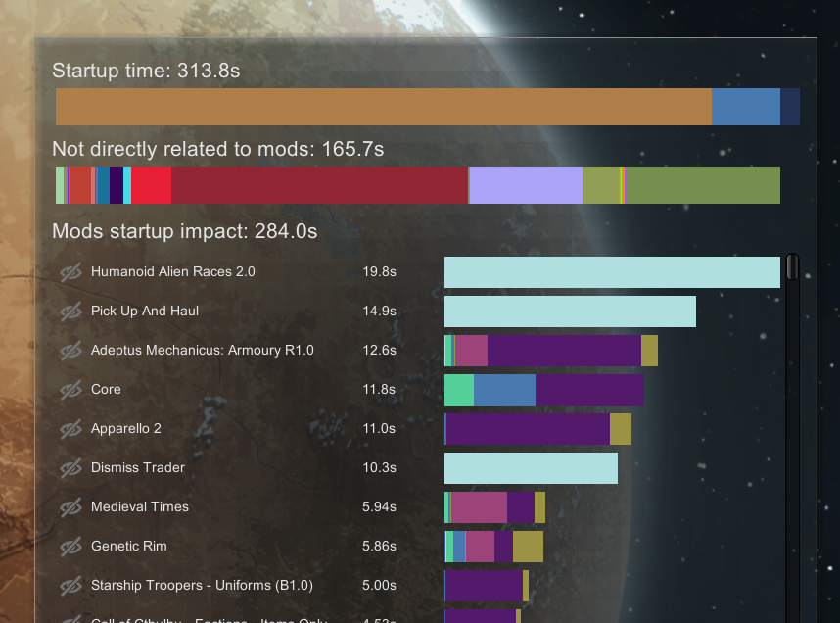This screenshot has height=623, width=840.
Task: Click the eye icon next to Apparello 2
Action: pos(70,429)
